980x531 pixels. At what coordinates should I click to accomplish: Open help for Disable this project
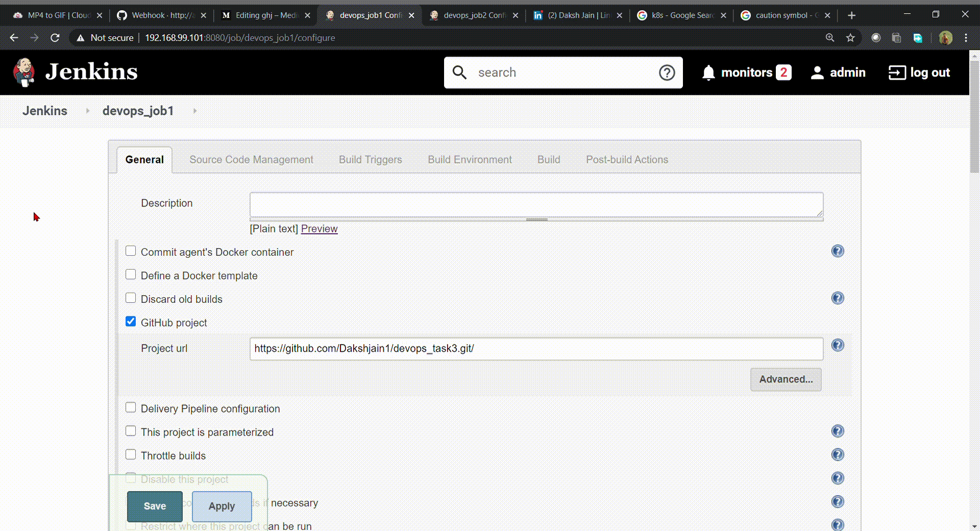tap(838, 478)
